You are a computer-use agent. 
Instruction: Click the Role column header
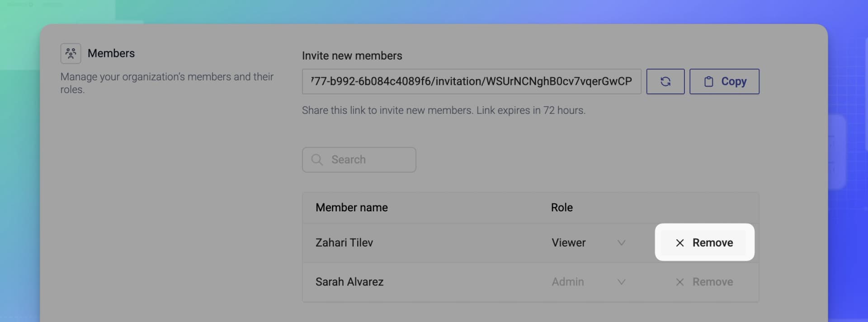coord(561,207)
